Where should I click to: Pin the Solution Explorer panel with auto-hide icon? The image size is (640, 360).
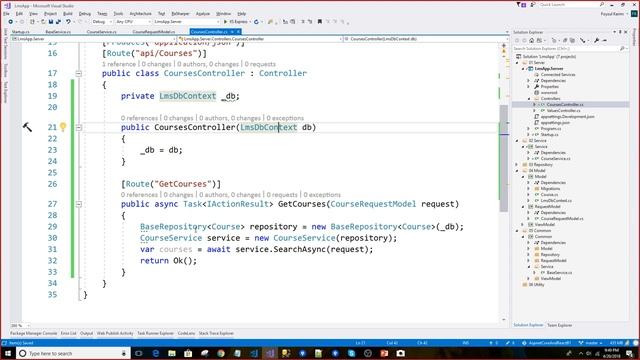(x=620, y=32)
